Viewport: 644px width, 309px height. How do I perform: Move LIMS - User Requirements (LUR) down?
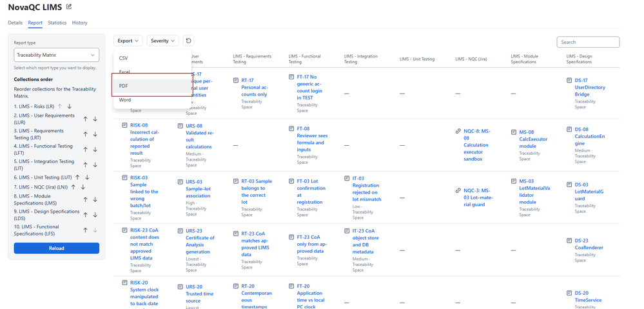95,119
